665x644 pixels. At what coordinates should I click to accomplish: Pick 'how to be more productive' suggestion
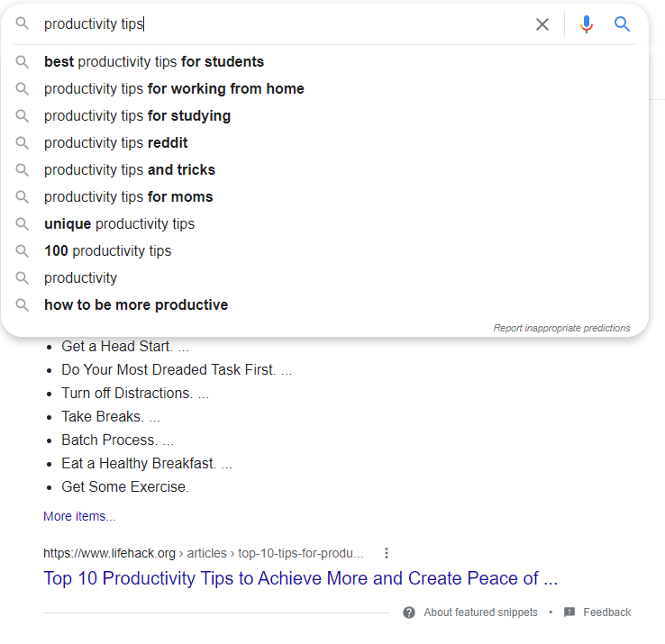(324, 305)
